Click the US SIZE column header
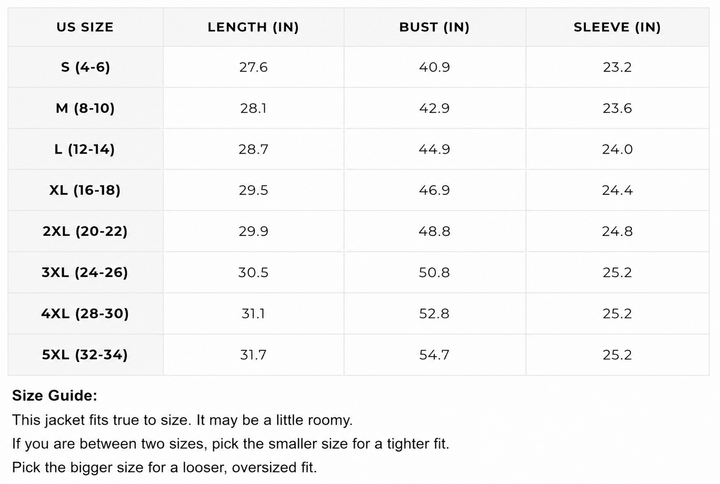The image size is (720, 484). click(85, 27)
